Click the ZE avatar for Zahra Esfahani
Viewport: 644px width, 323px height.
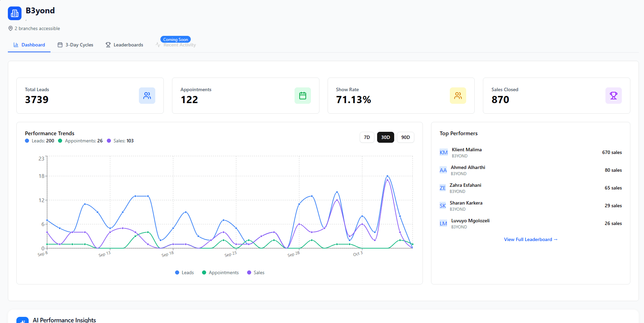(443, 188)
